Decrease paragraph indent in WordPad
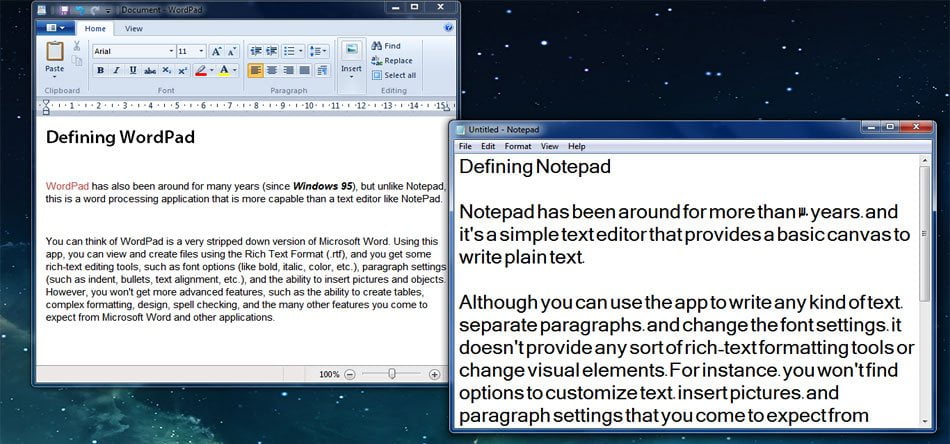Image resolution: width=950 pixels, height=444 pixels. [x=256, y=51]
